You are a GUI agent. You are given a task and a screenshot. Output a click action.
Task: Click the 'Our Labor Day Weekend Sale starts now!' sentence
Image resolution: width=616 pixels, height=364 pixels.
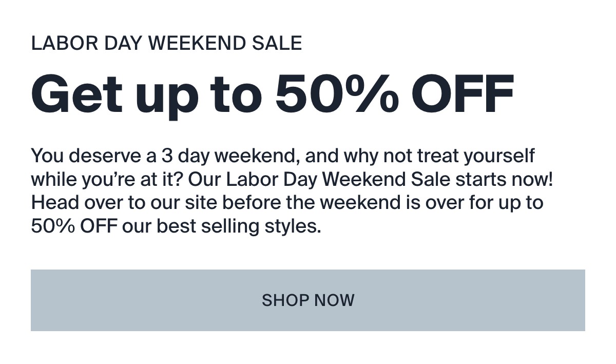(371, 179)
